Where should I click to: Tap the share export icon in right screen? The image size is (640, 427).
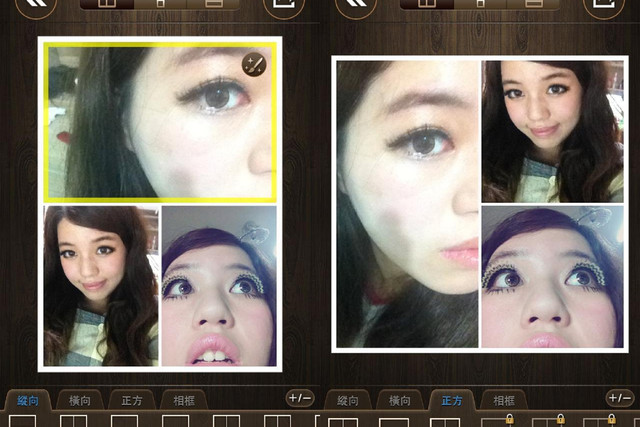tap(604, 5)
